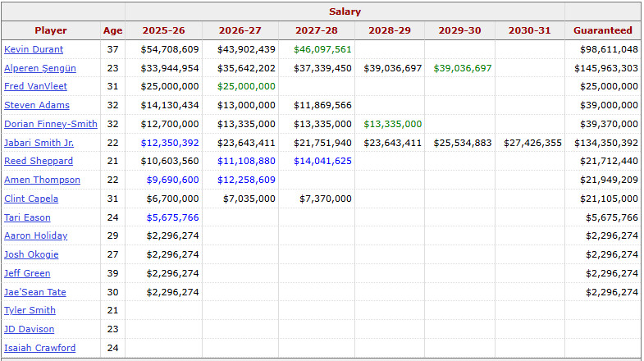Open Fred VanVleet's profile link
The image size is (644, 361).
pos(35,86)
